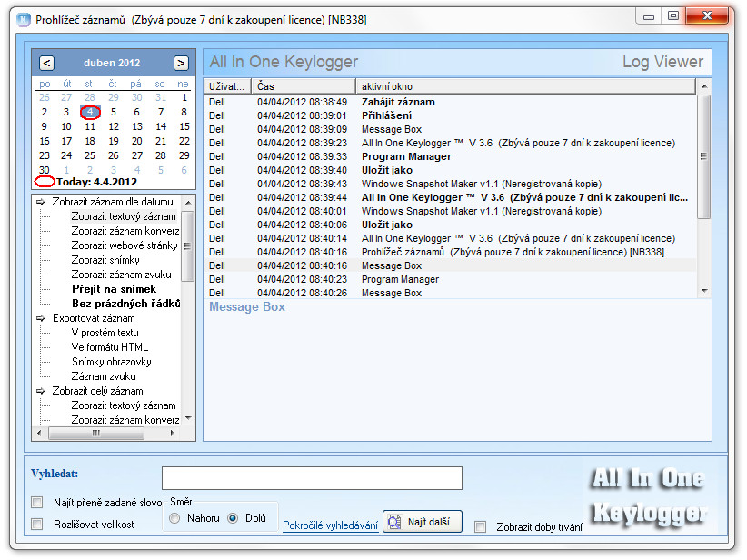Select Windows Snapshot Maker row at 08:40:01
The width and height of the screenshot is (747, 560).
[449, 211]
